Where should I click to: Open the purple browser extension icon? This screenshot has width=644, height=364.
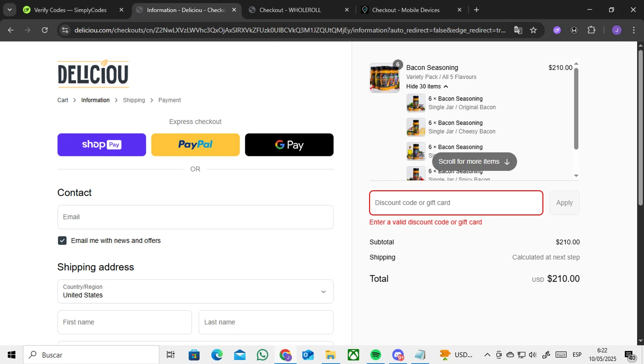[557, 30]
